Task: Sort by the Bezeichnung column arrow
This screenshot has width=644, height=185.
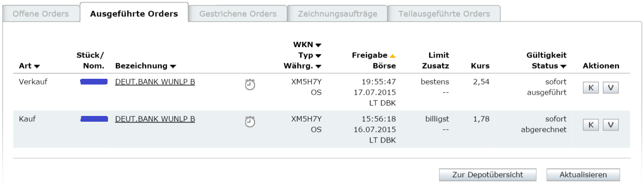Action: [x=173, y=66]
